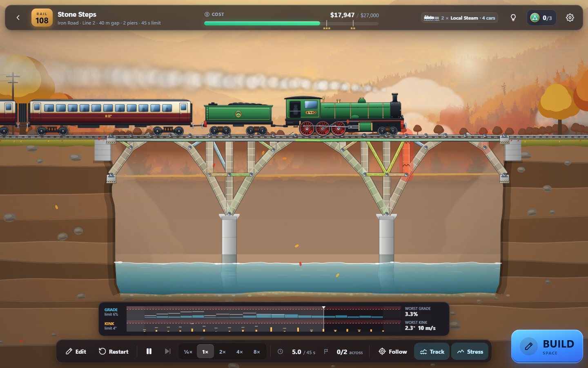Set simulation speed to 8×
588x368 pixels.
257,352
